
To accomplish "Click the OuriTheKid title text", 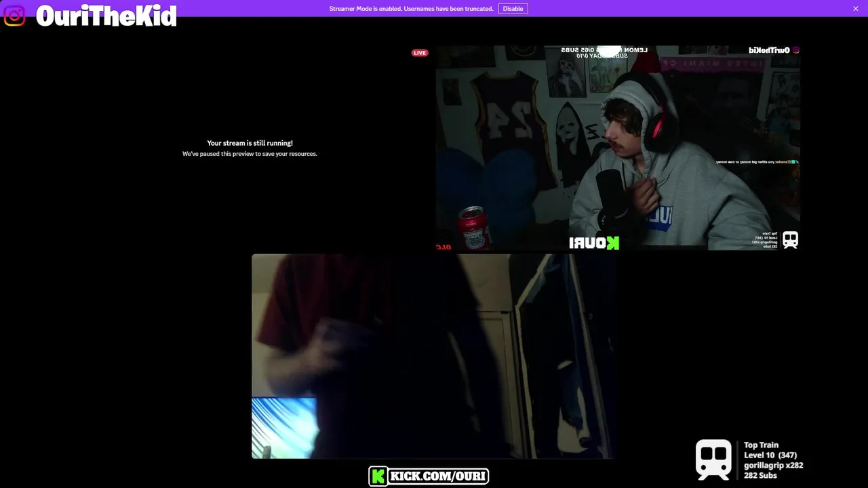I will (x=106, y=16).
